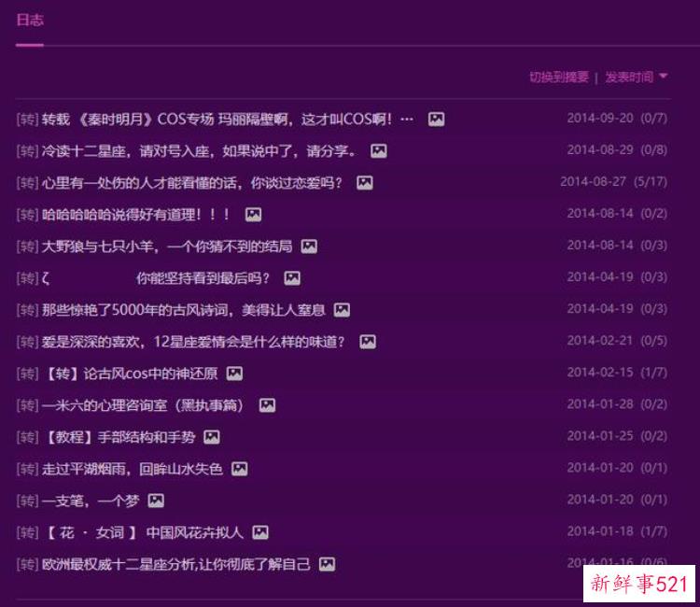Click image icon beside 哈哈哈哈哈说得好有道理 post
The height and width of the screenshot is (607, 700).
(x=253, y=215)
